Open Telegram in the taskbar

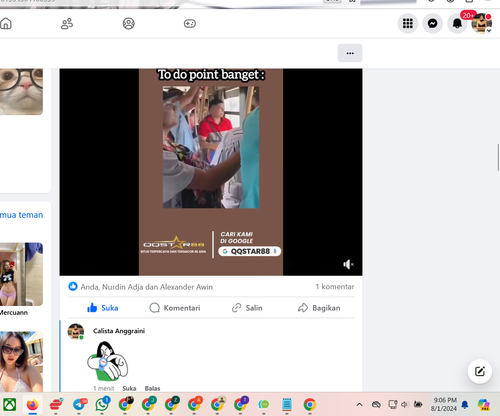[79, 405]
